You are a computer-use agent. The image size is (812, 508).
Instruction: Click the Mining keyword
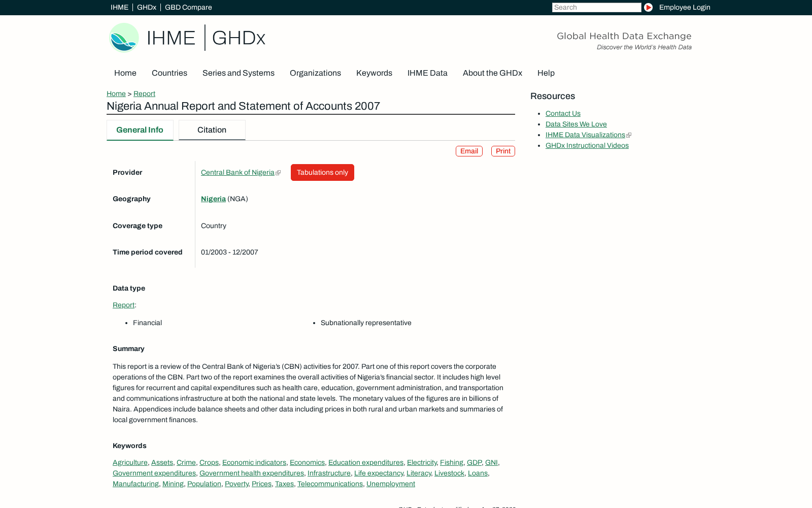173,484
